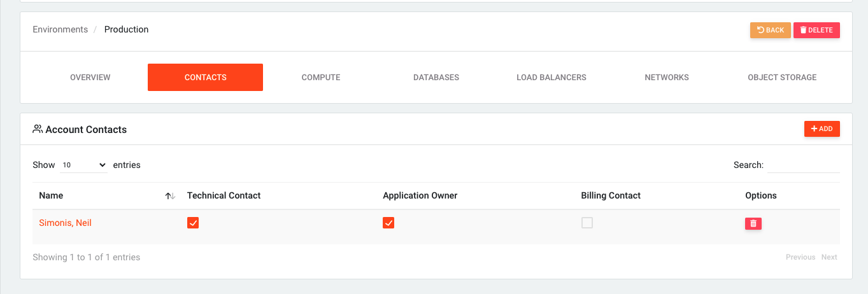The height and width of the screenshot is (294, 868).
Task: Add a new account contact
Action: pyautogui.click(x=822, y=129)
